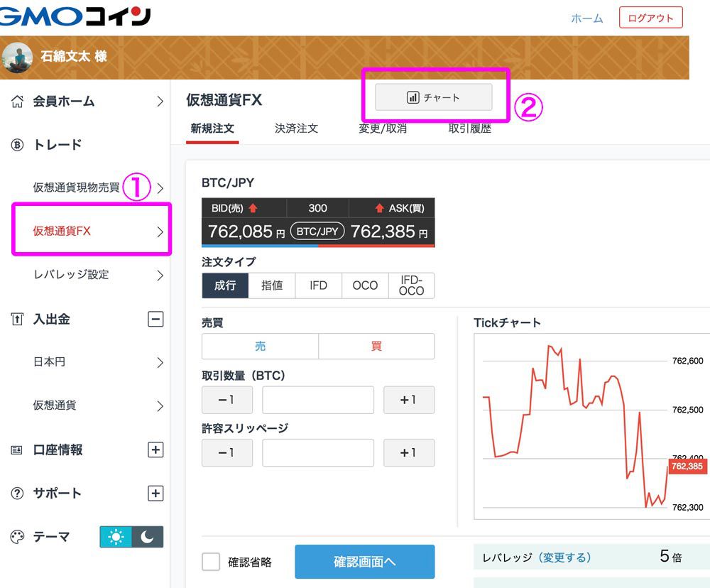This screenshot has height=588, width=710.
Task: Click レバレッジ (変更する) link
Action: pyautogui.click(x=566, y=557)
